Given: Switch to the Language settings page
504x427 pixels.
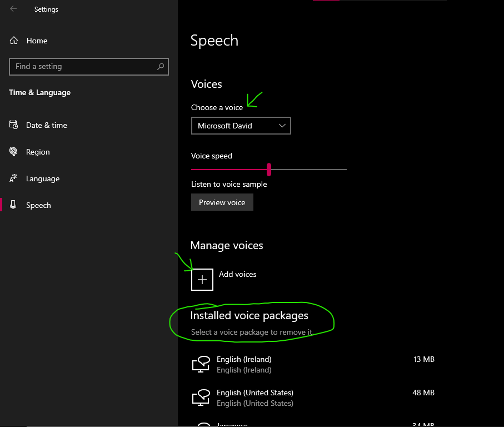Looking at the screenshot, I should click(x=43, y=178).
